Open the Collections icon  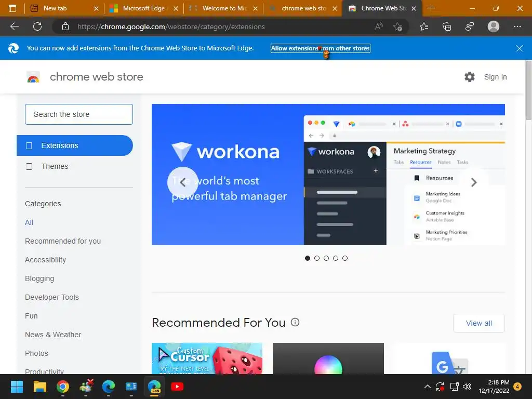[447, 26]
